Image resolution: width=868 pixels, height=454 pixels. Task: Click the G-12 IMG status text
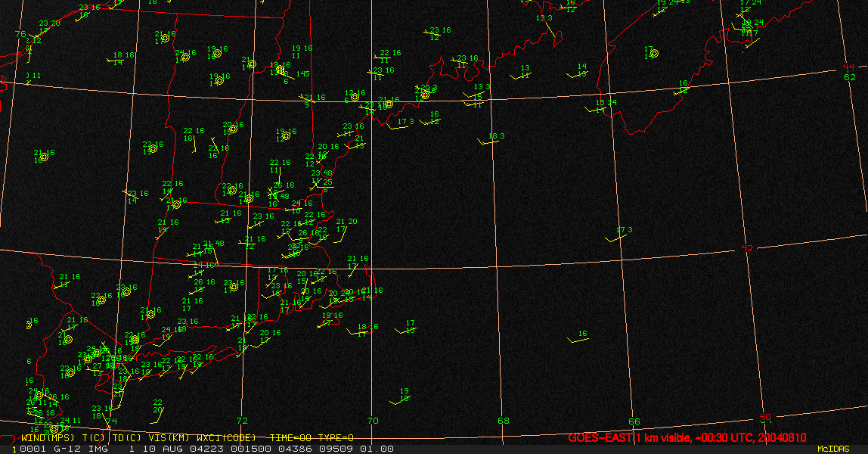coord(82,449)
